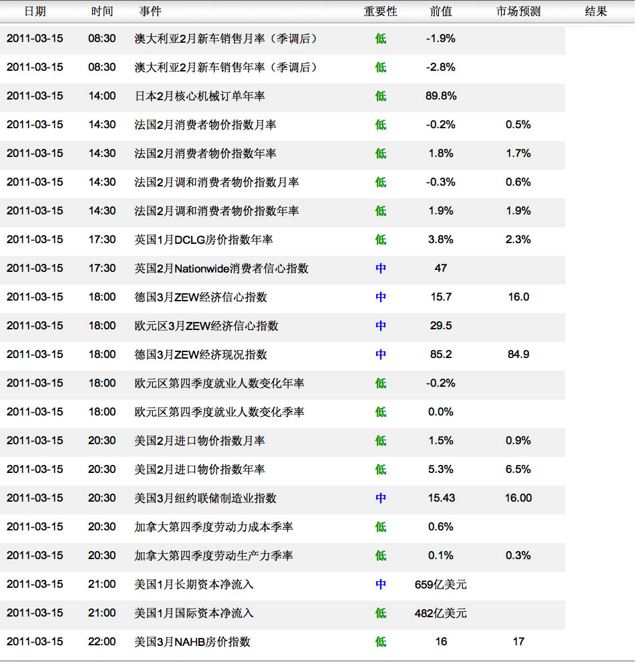This screenshot has width=636, height=672.
Task: Select 美国3月纽约联储制造业指数 event
Action: [205, 498]
